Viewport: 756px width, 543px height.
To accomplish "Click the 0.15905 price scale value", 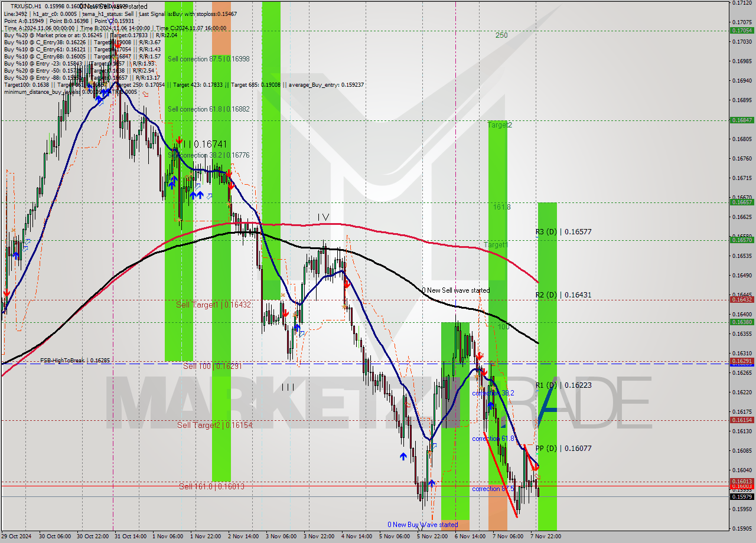I will pos(742,528).
